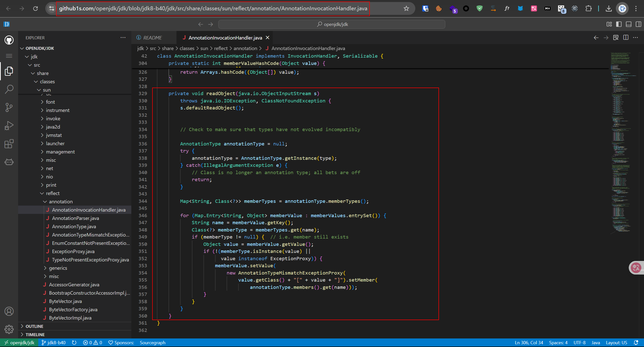Click the annotation breadcrumb segment

click(245, 48)
